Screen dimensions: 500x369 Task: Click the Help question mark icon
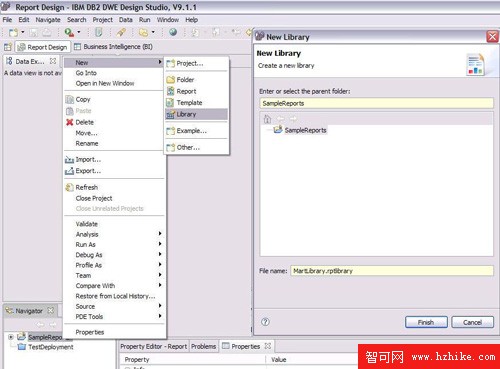(x=265, y=322)
